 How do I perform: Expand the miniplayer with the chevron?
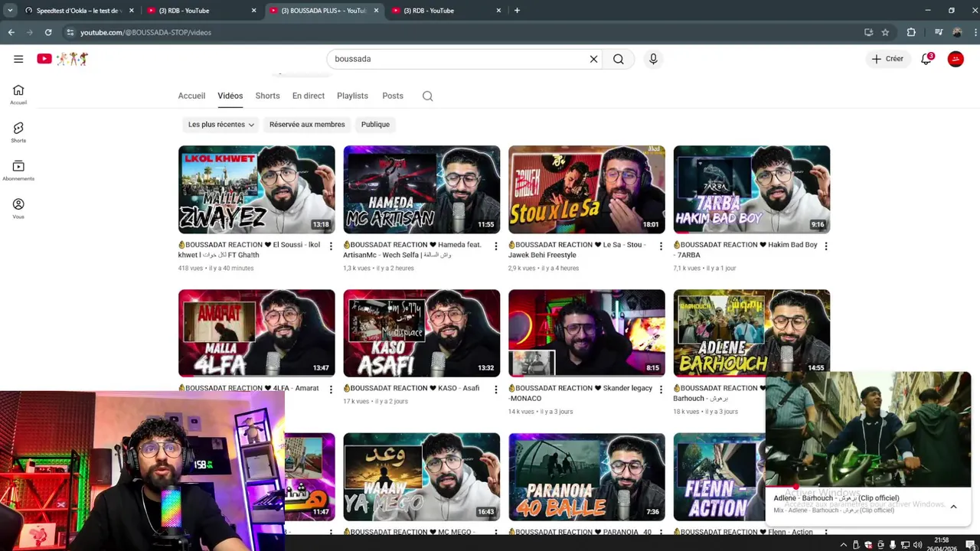953,507
